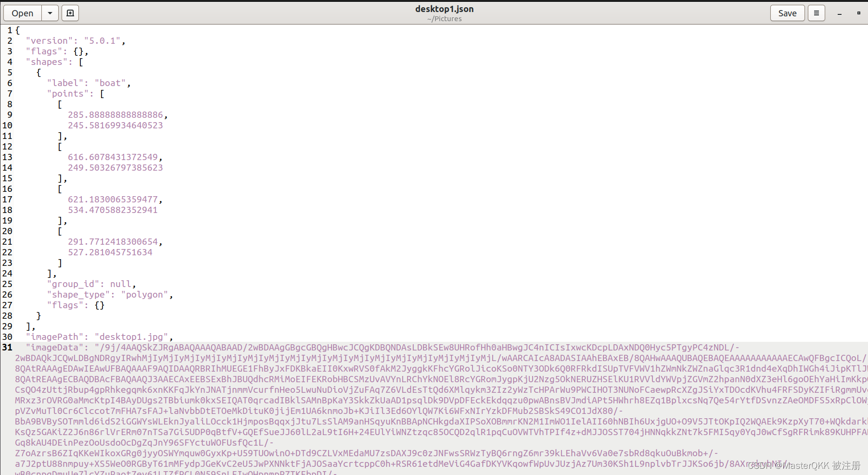The height and width of the screenshot is (475, 868).
Task: Click the value 245.58169934640523
Action: [x=115, y=125]
